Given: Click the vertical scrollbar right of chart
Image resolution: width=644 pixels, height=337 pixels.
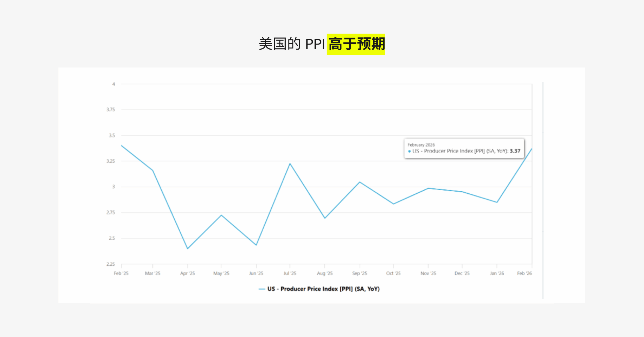Looking at the screenshot, I should 543,190.
